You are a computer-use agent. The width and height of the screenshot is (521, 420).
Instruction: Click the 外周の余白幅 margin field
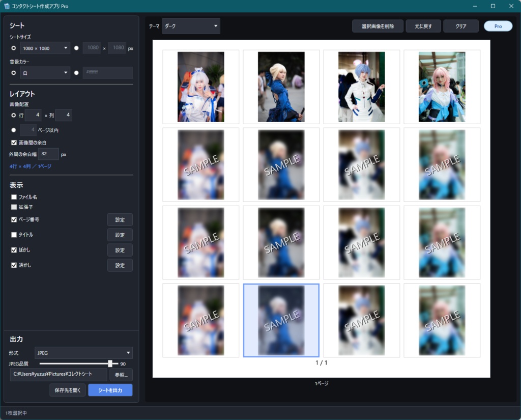coord(48,154)
